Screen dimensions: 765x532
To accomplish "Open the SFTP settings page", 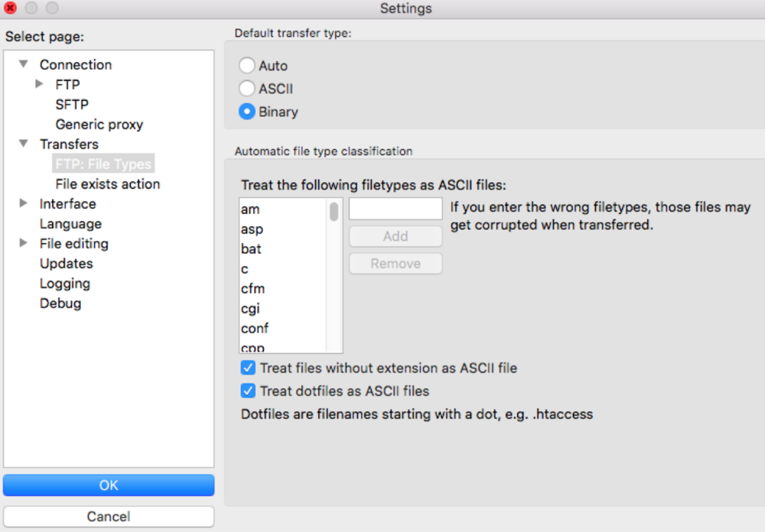I will click(x=72, y=105).
